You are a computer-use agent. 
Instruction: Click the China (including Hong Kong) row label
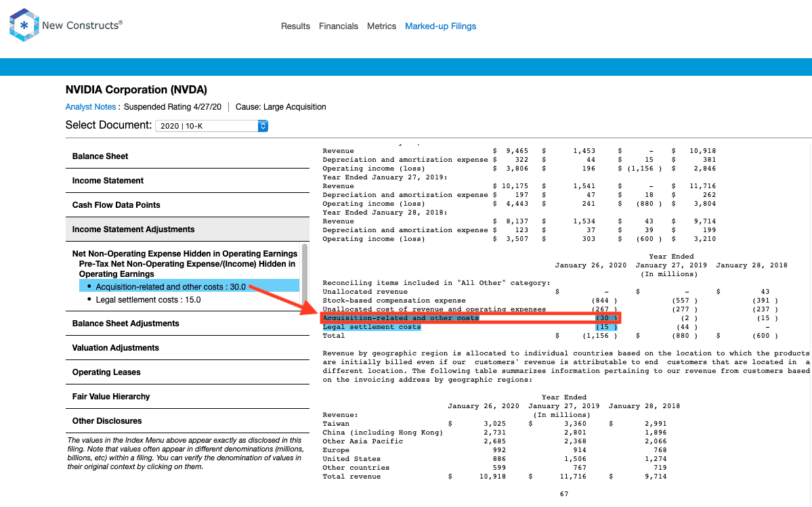tap(383, 433)
